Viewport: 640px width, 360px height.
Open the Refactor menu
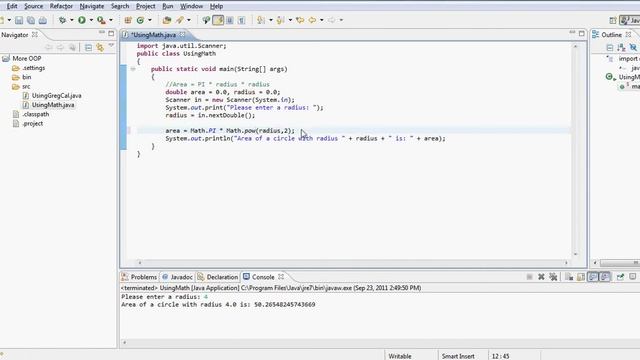(x=61, y=6)
